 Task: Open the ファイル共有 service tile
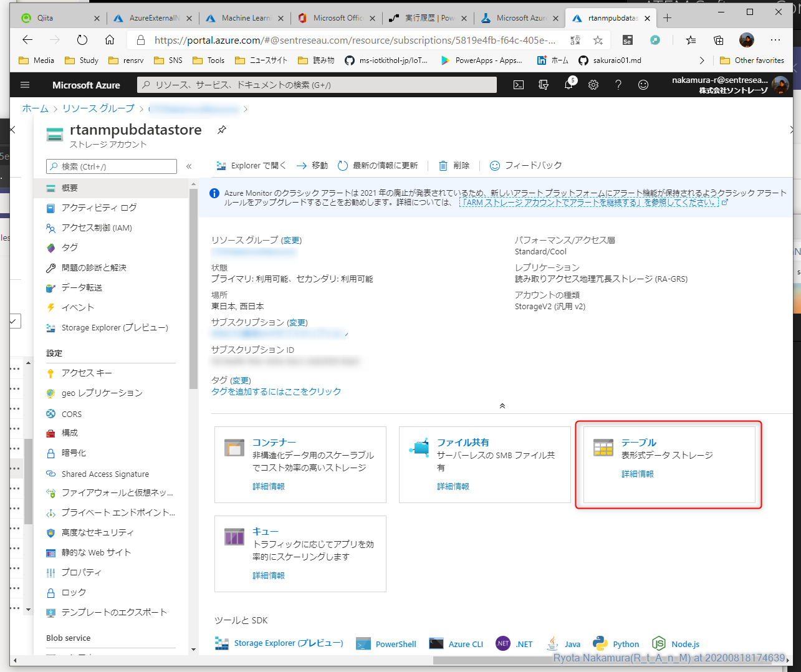pyautogui.click(x=485, y=464)
